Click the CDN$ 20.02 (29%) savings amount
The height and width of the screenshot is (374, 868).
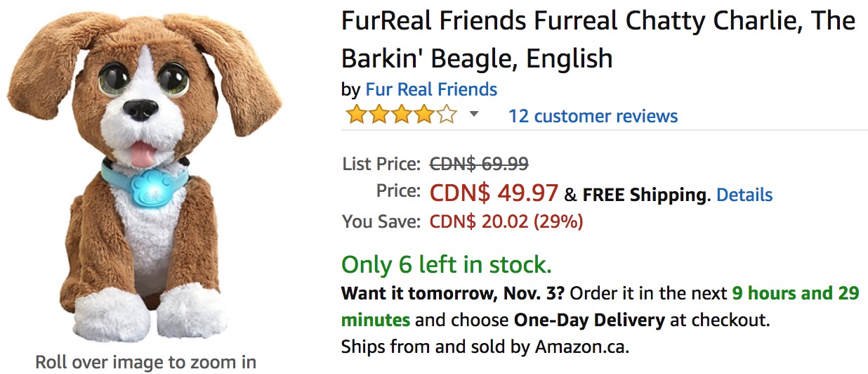[x=506, y=222]
